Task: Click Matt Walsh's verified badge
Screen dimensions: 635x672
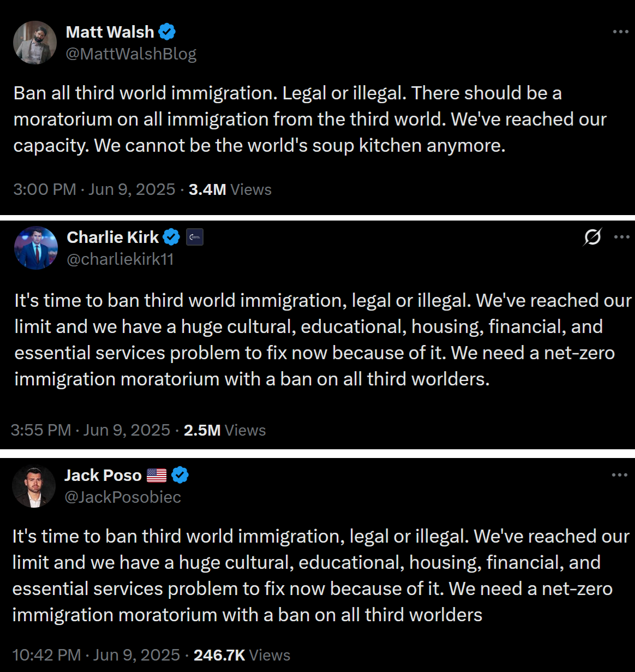Action: pos(167,32)
